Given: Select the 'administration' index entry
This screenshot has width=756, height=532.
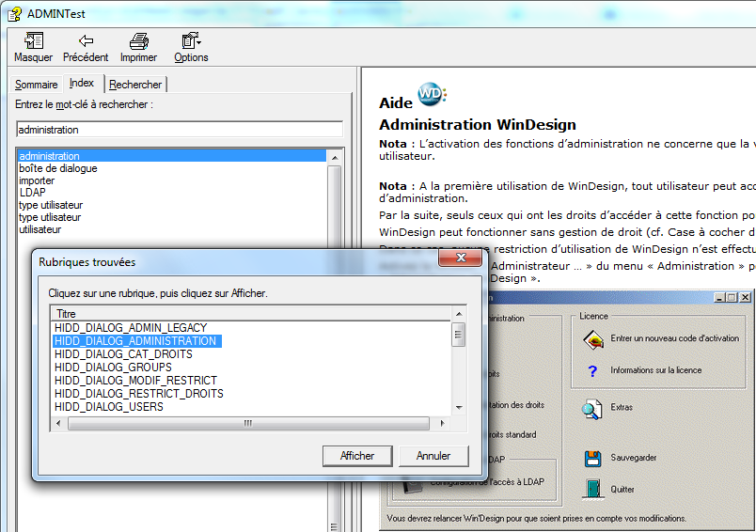Looking at the screenshot, I should [172, 156].
